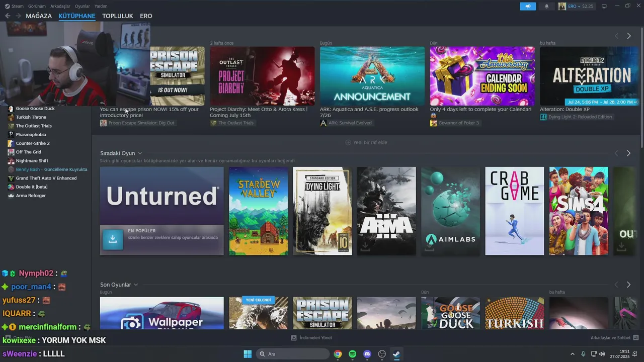Click the Steam taskbar icon
This screenshot has width=644, height=362.
pos(396,354)
